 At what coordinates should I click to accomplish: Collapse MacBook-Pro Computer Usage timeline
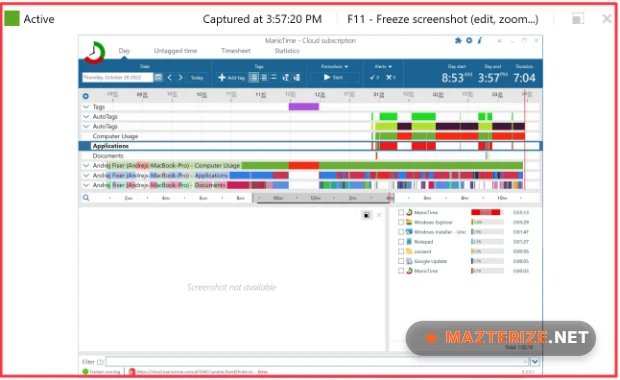86,165
